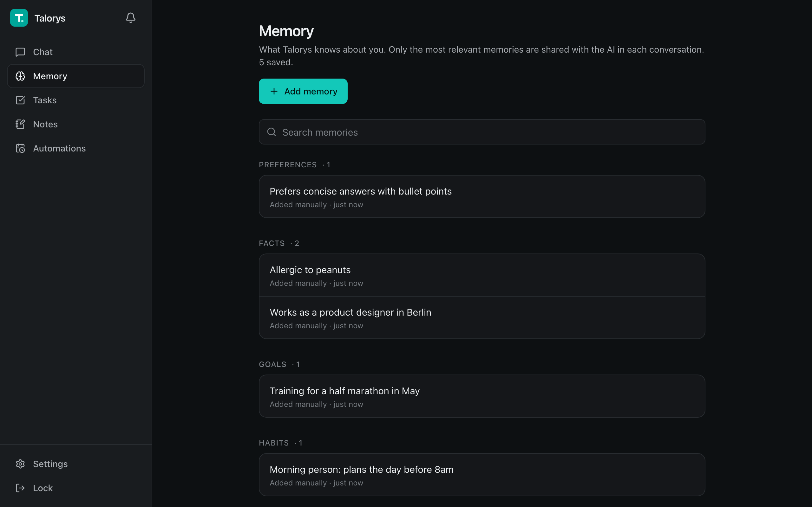Select the product designer in Berlin memory

coord(482,318)
